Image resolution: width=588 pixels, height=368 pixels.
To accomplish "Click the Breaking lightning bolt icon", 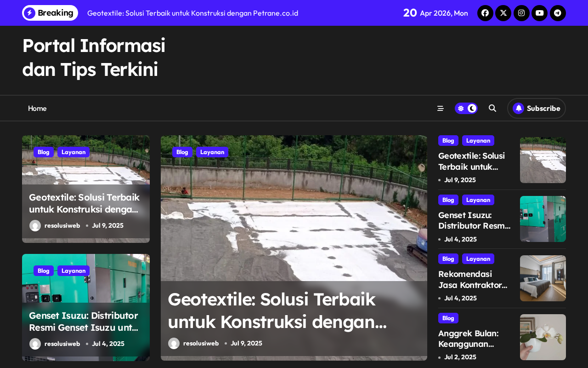I will (x=29, y=13).
